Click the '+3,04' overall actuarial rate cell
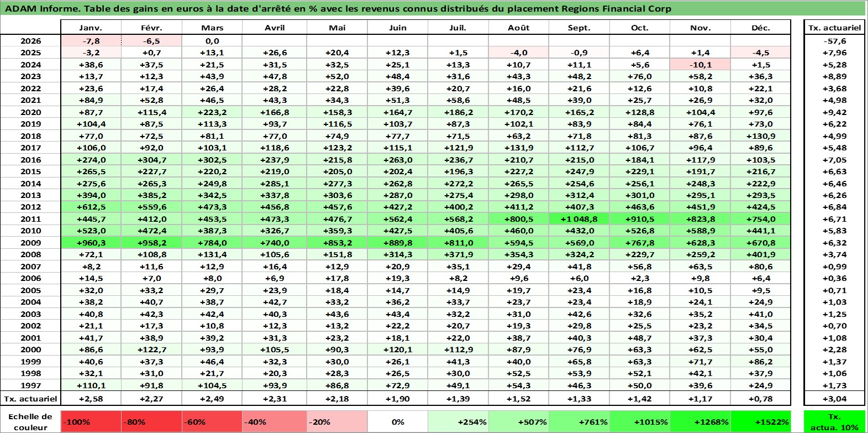This screenshot has width=868, height=433. click(x=834, y=399)
